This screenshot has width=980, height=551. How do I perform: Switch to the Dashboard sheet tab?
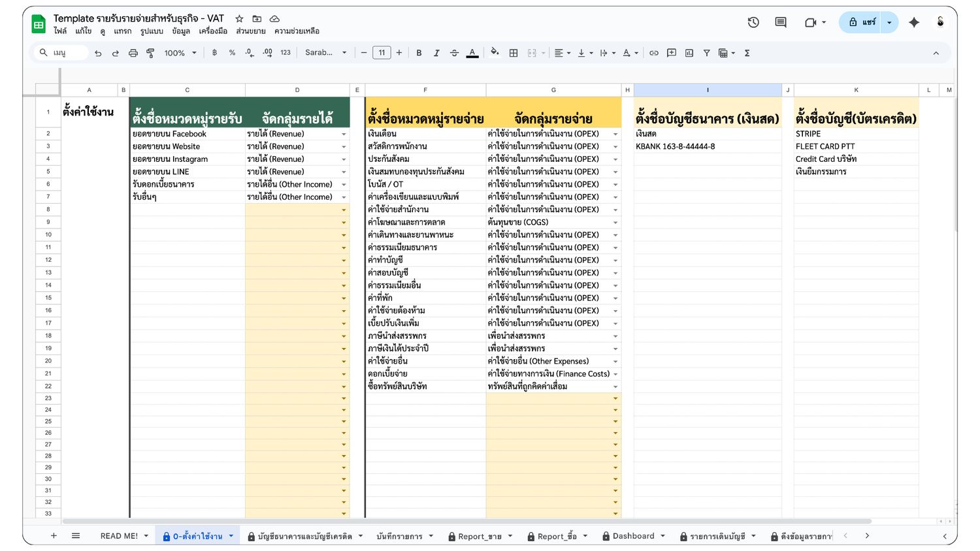[x=632, y=536]
